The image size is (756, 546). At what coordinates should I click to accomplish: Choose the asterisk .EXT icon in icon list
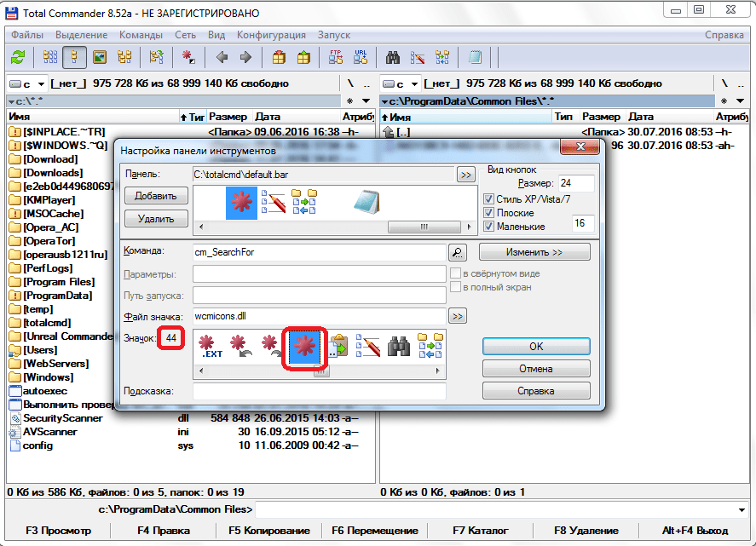(x=211, y=347)
